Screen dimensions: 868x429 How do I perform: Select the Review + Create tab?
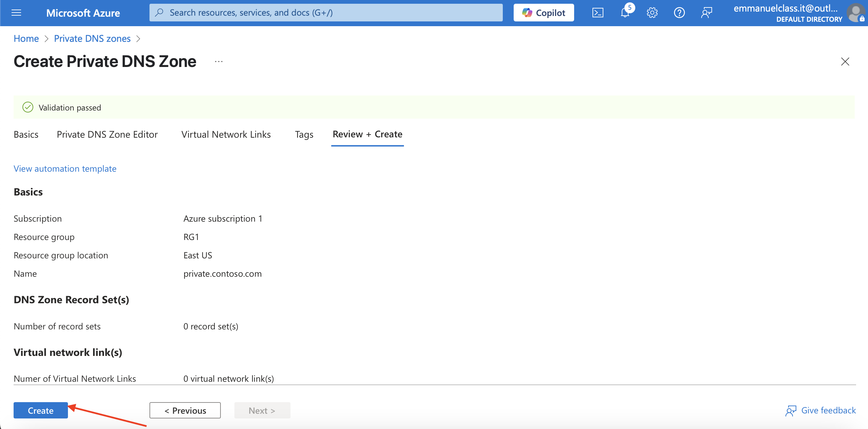click(367, 134)
